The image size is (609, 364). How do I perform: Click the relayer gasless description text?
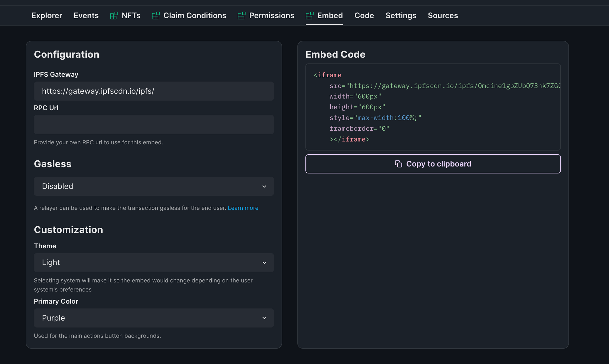(130, 208)
